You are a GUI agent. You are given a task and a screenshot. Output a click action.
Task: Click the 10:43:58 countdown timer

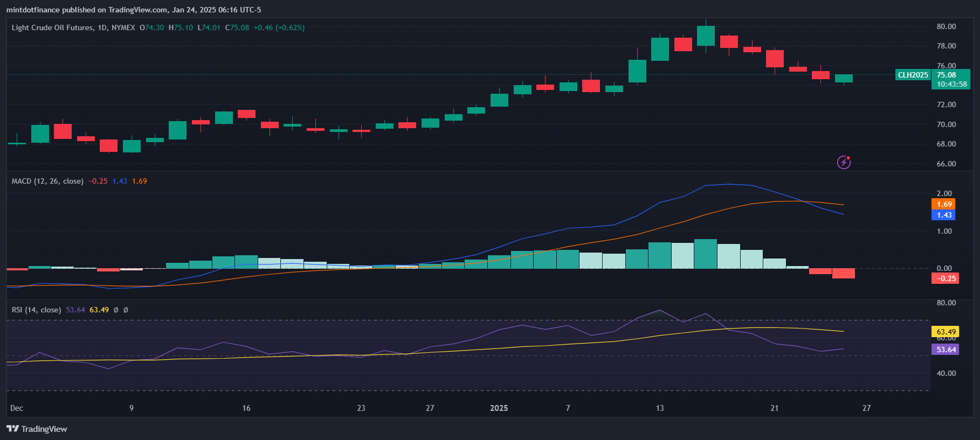point(951,84)
